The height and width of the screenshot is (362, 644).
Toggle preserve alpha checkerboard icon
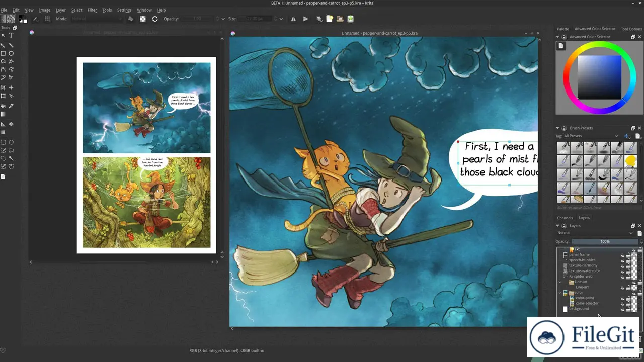tap(143, 19)
